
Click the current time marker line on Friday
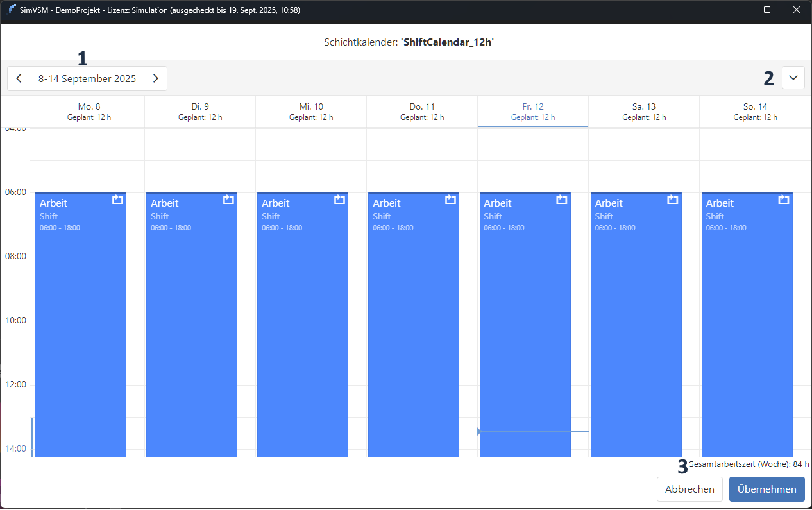532,432
